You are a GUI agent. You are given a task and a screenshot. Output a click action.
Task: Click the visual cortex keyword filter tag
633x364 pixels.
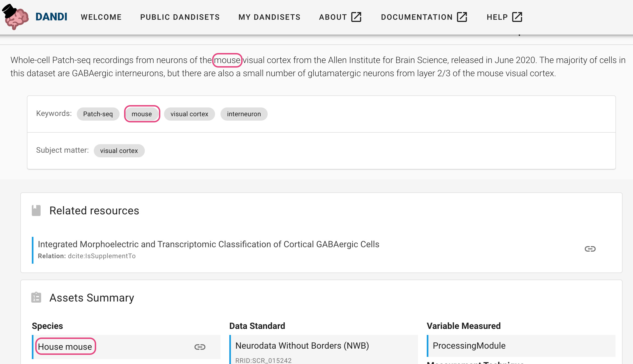pyautogui.click(x=190, y=114)
